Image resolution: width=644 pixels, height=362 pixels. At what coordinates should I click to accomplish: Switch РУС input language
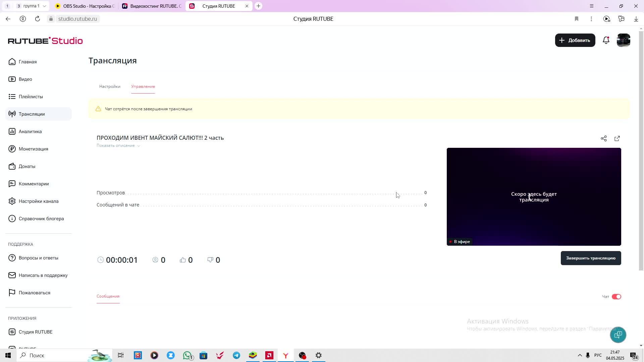598,355
